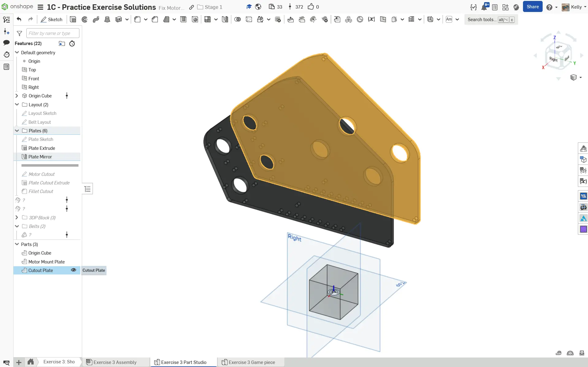The image size is (588, 367).
Task: Open the variable (x) tool
Action: (371, 20)
